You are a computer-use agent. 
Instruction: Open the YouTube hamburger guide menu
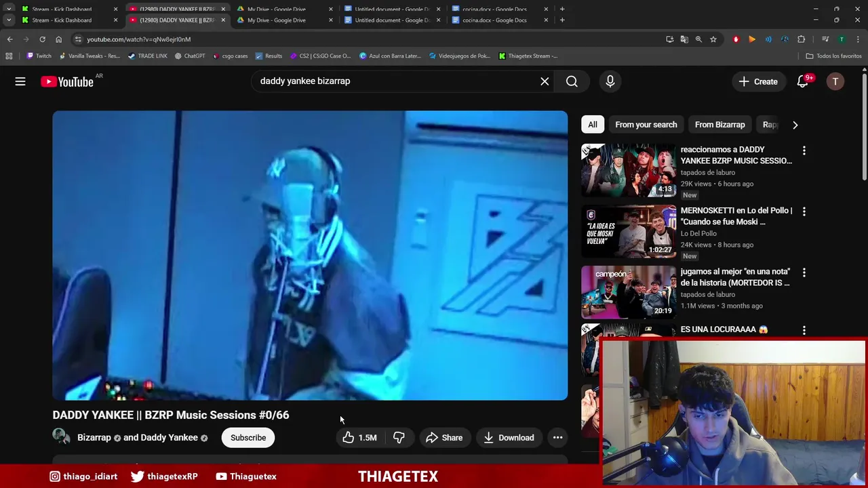click(x=20, y=81)
